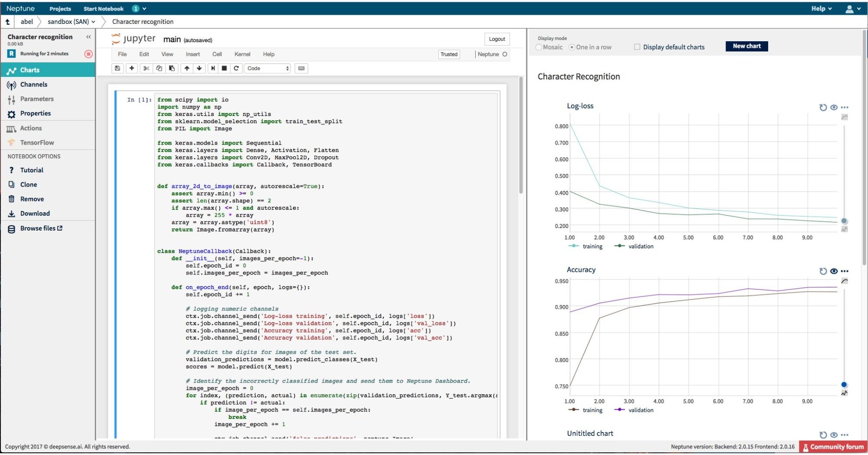Screen dimensions: 868x455
Task: Open the Code cell type dropdown
Action: pyautogui.click(x=267, y=68)
